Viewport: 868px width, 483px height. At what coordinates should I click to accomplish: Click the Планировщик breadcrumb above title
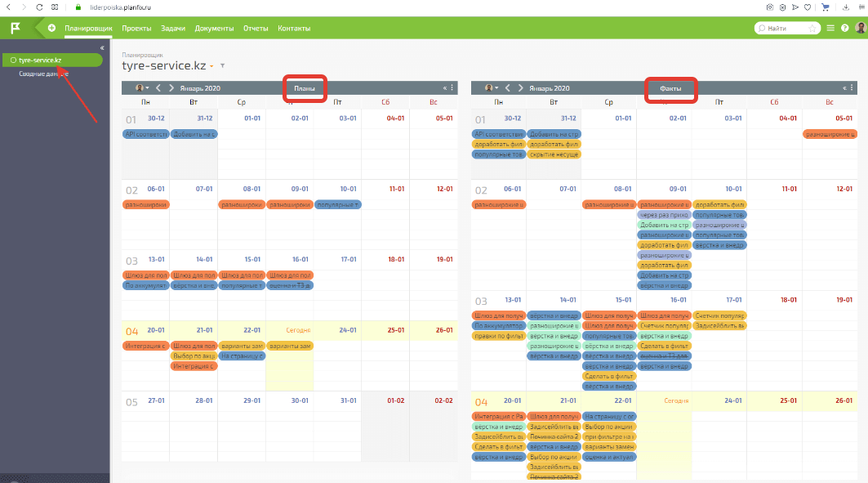[x=143, y=55]
